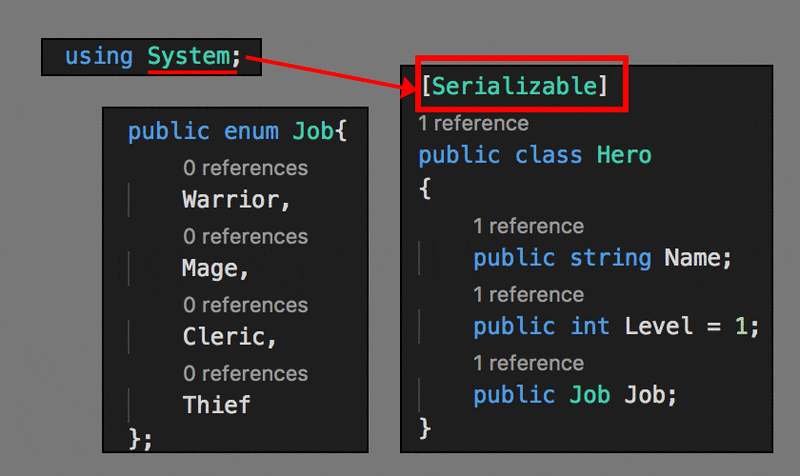Click the value '1' assigned to Level
The image size is (800, 476).
coord(741,326)
